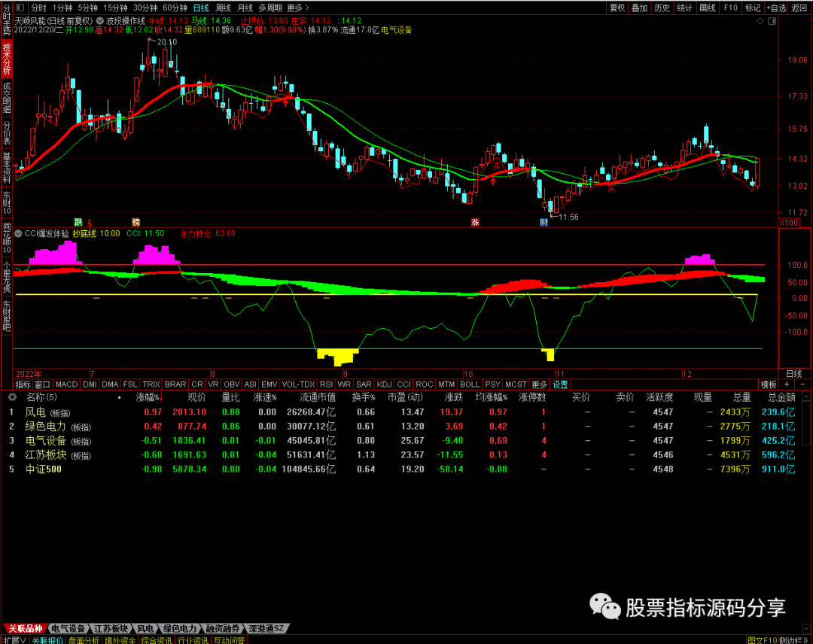This screenshot has width=813, height=644.
Task: Zoom in chart with the + button
Action: click(787, 384)
